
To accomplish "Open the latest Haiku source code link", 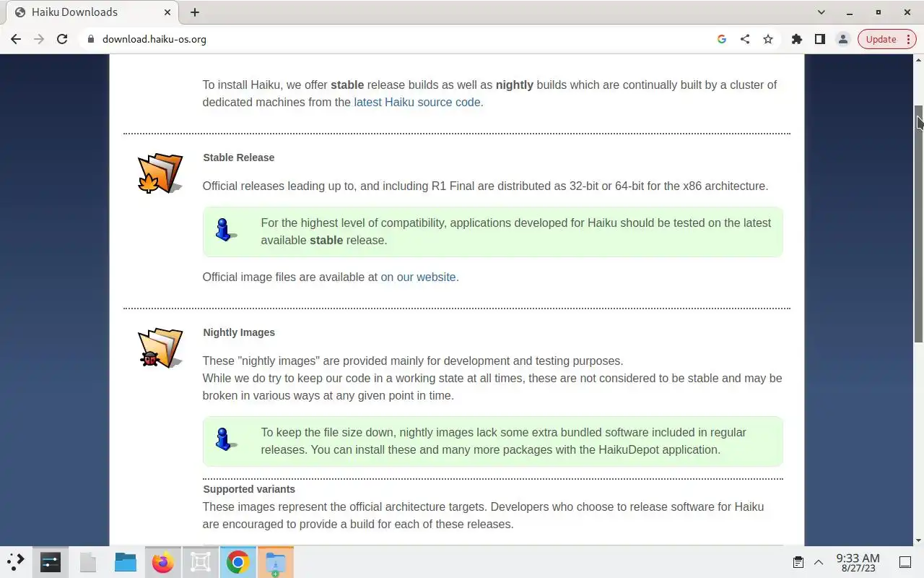I will [417, 103].
